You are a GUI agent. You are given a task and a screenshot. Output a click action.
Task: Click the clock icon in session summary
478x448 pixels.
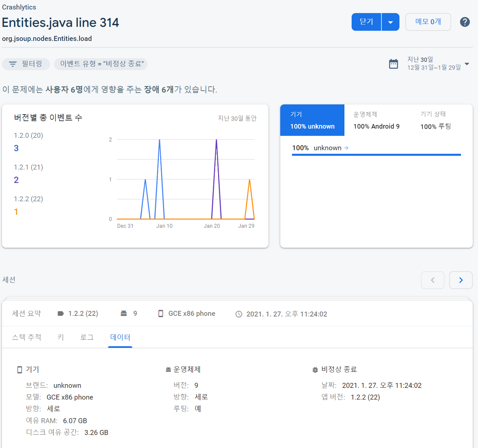[x=239, y=314]
